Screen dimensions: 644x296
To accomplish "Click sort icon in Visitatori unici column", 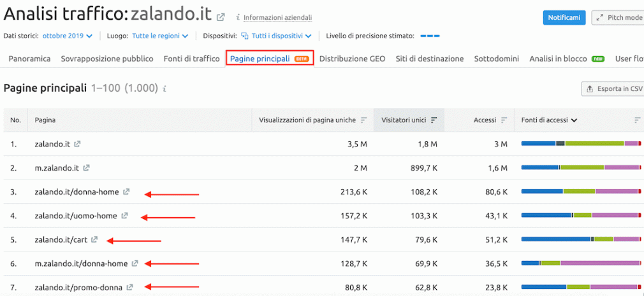I will [x=434, y=120].
